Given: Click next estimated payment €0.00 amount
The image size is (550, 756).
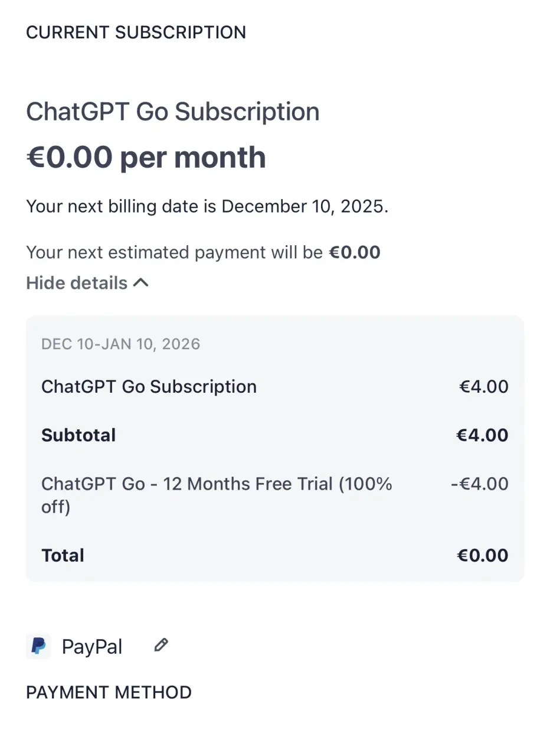Looking at the screenshot, I should click(355, 253).
